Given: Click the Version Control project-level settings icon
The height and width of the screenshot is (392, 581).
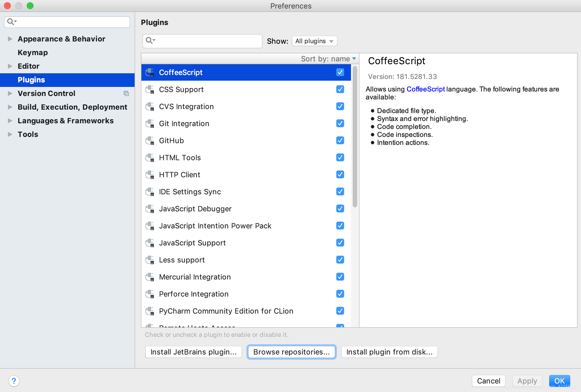Looking at the screenshot, I should click(126, 93).
